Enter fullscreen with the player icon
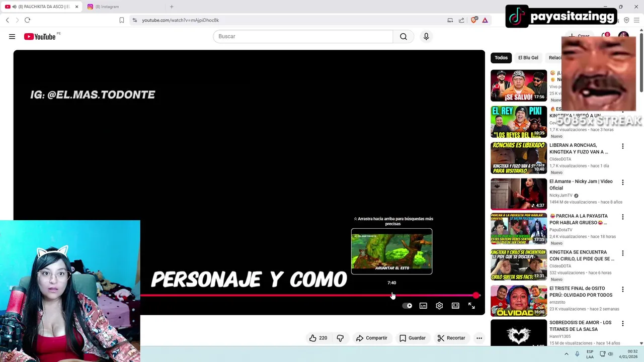Viewport: 644px width, 362px height. tap(471, 306)
